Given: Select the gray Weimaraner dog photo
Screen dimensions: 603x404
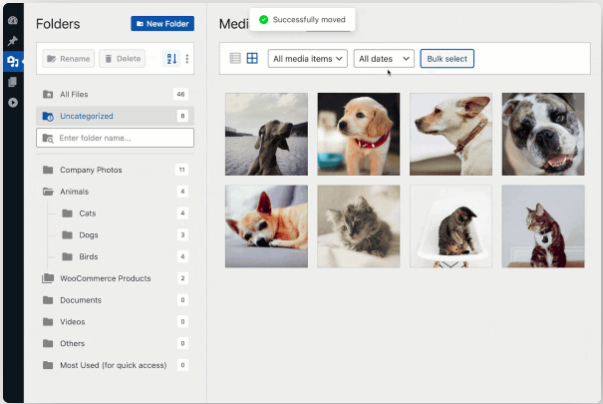Looking at the screenshot, I should pos(267,134).
